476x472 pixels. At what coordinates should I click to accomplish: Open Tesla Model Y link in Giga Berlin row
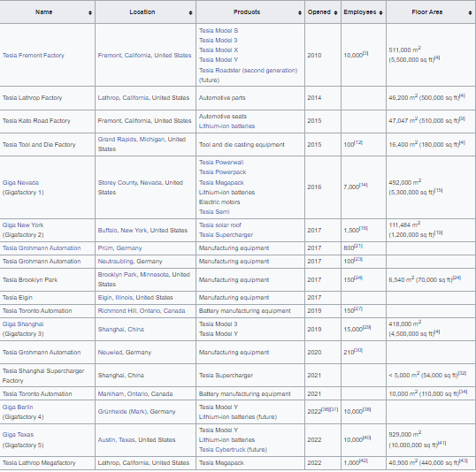(219, 407)
